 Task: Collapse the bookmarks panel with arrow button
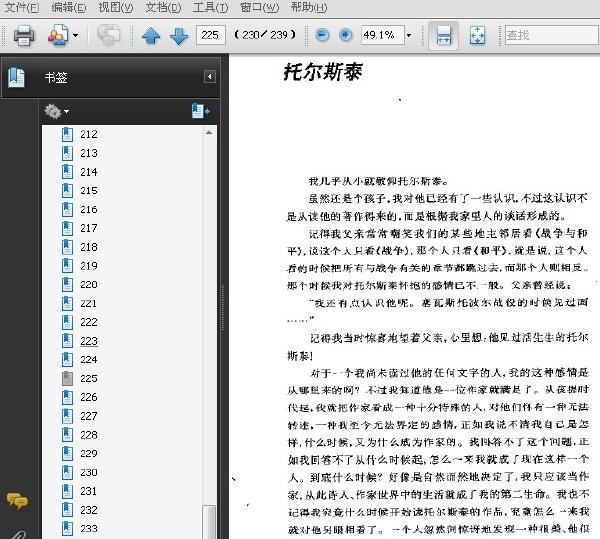[x=209, y=77]
